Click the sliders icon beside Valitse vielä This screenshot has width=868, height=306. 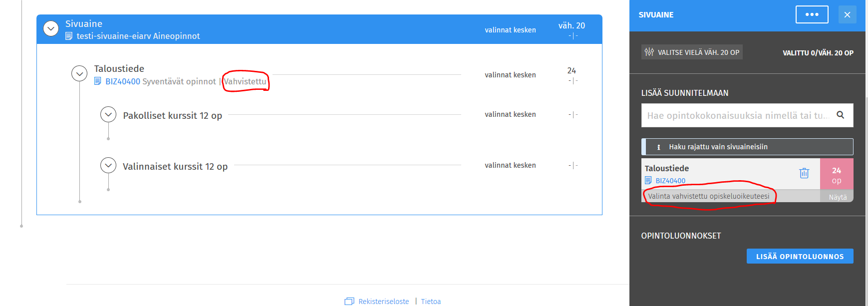point(649,52)
